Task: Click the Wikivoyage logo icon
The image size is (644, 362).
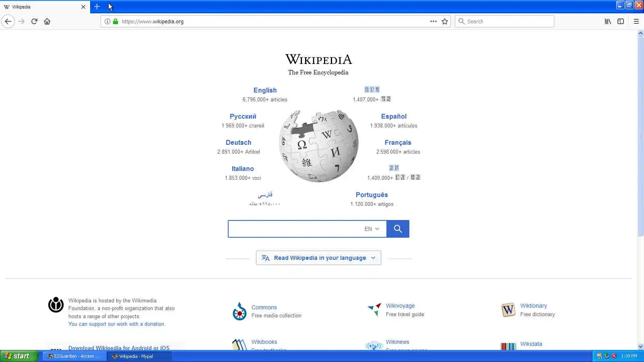Action: point(374,310)
